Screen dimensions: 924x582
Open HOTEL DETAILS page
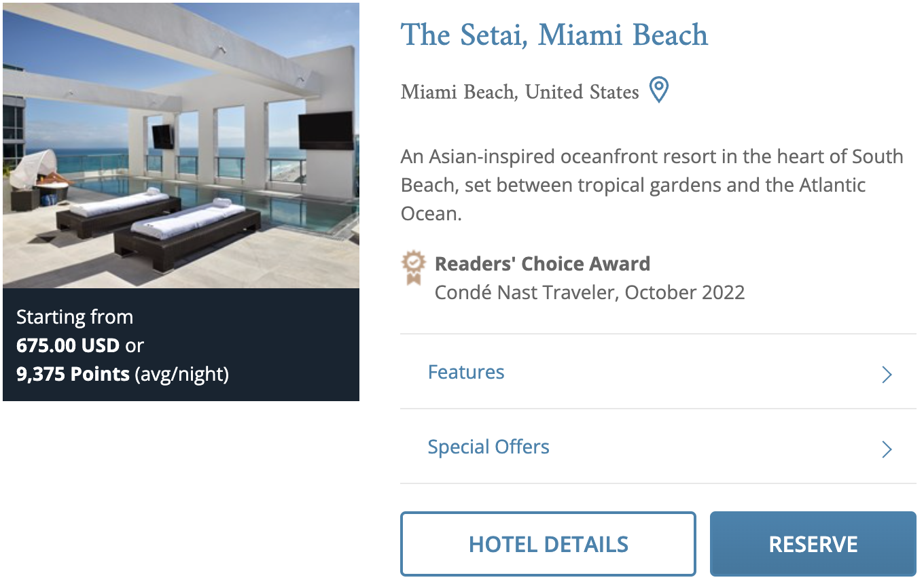[x=548, y=543]
